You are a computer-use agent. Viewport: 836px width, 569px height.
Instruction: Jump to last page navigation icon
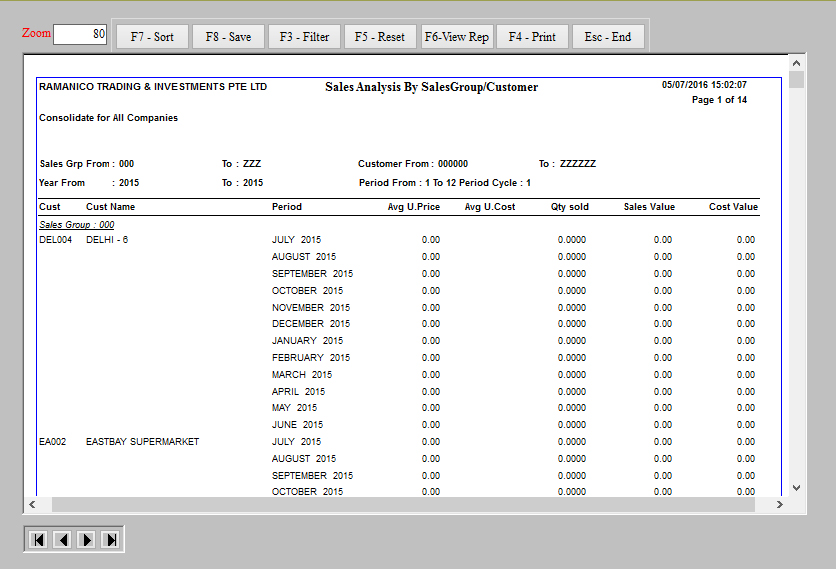click(x=110, y=540)
